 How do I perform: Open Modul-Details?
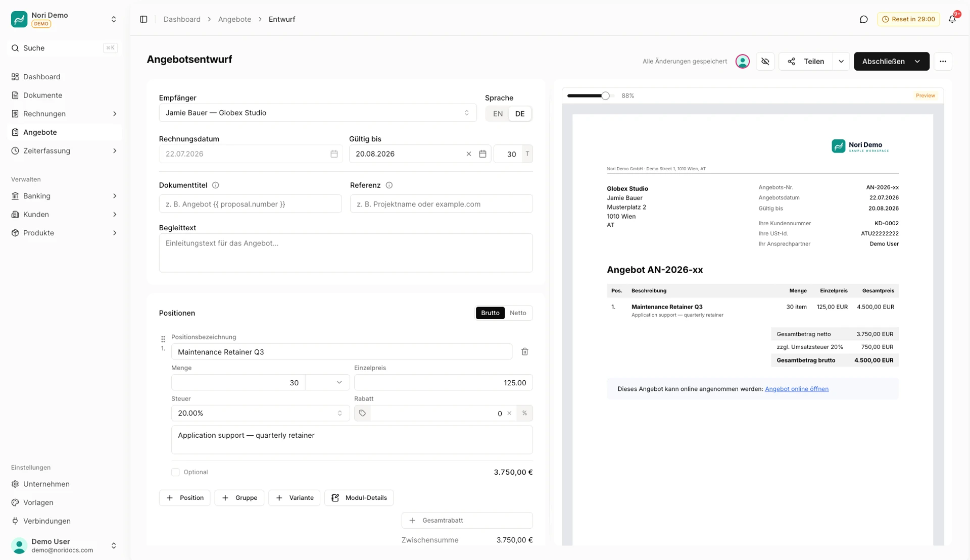(359, 498)
